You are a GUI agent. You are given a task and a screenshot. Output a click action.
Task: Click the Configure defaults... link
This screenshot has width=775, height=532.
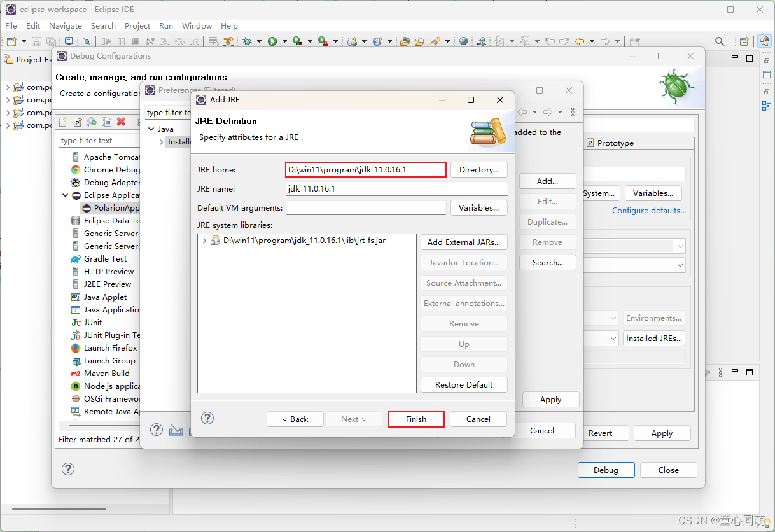649,211
